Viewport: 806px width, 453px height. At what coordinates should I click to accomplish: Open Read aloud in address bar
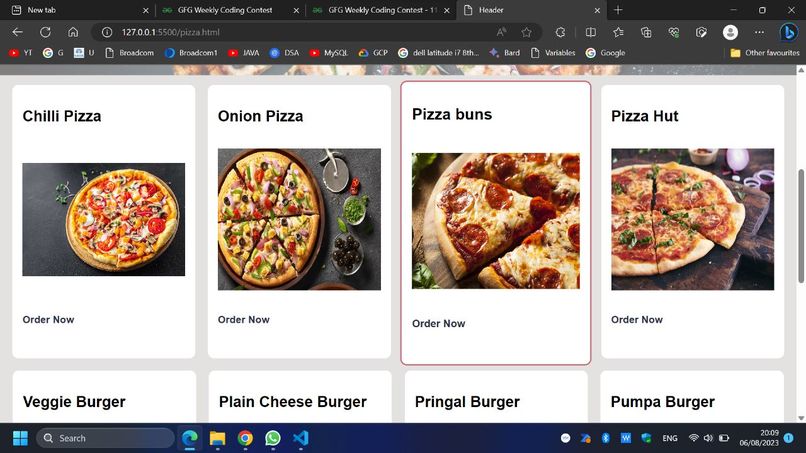tap(501, 32)
